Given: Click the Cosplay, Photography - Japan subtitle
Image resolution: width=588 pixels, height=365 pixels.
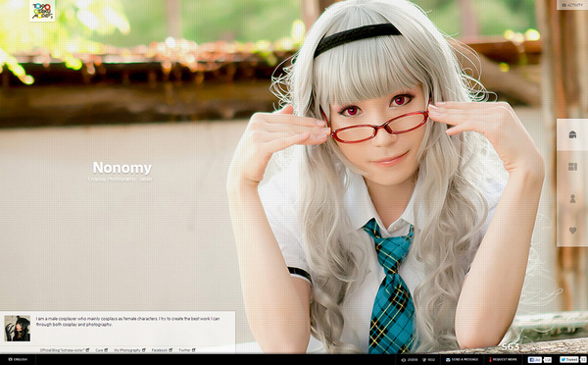Looking at the screenshot, I should click(120, 180).
